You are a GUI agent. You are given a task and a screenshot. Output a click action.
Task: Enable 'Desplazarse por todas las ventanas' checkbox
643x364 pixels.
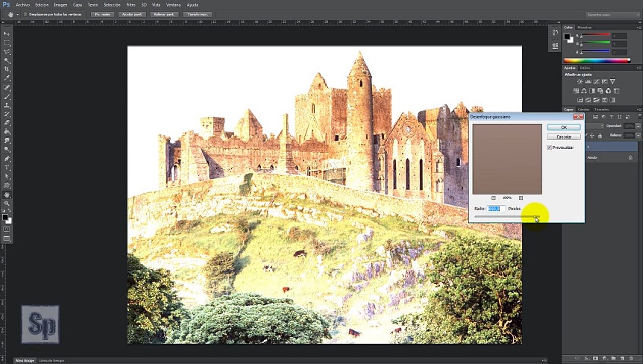click(x=26, y=14)
